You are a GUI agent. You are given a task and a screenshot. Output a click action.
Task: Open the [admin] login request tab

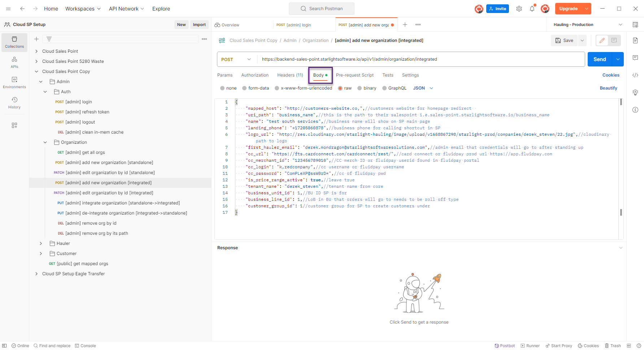(x=304, y=25)
